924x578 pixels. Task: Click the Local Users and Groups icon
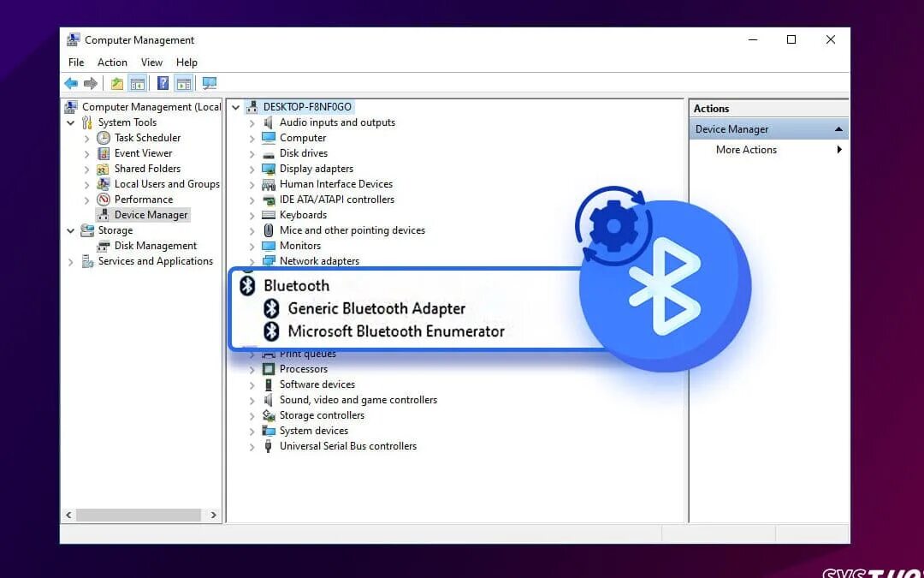104,184
